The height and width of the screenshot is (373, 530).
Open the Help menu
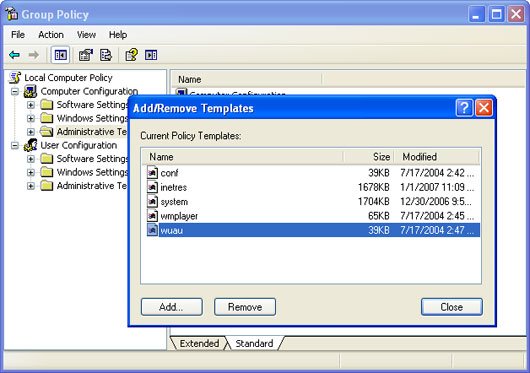coord(118,34)
